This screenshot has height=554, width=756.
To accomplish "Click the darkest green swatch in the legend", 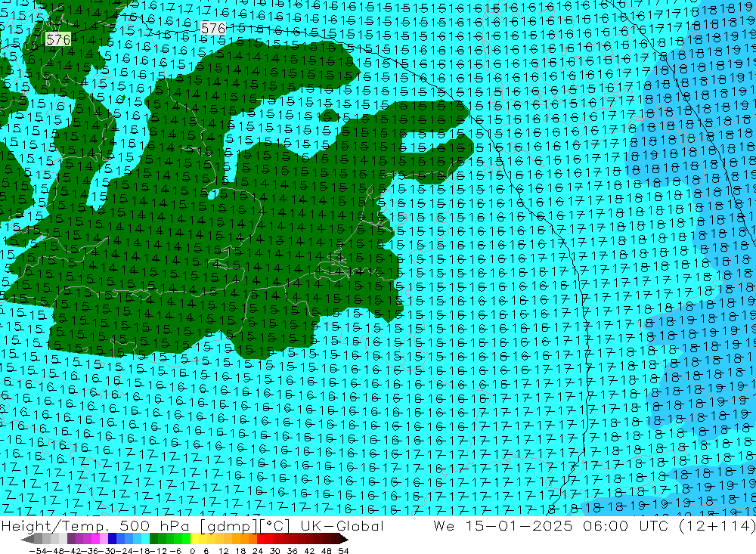I will tap(153, 539).
